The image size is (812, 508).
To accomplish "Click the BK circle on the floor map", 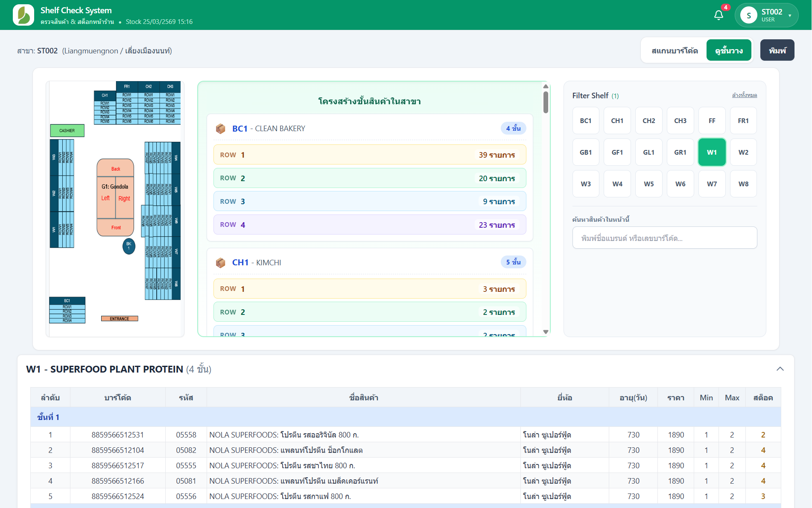I will pos(129,246).
